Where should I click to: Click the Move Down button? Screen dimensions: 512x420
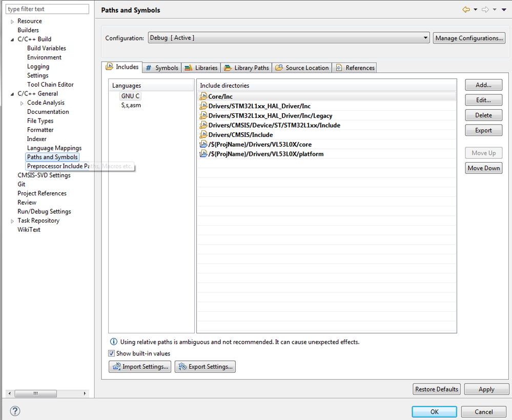(x=484, y=168)
